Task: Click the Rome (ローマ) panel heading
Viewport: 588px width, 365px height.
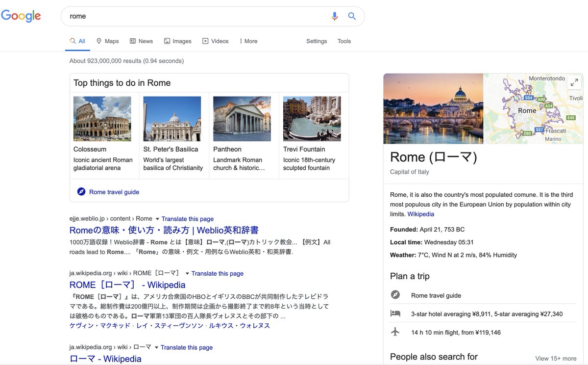Action: pos(434,157)
